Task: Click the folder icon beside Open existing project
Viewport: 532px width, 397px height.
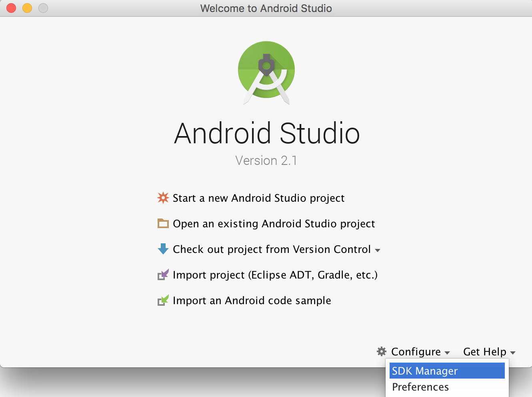Action: (x=163, y=223)
